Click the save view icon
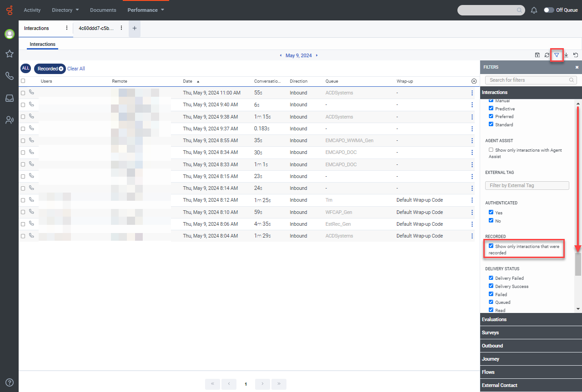This screenshot has width=582, height=392. 537,55
